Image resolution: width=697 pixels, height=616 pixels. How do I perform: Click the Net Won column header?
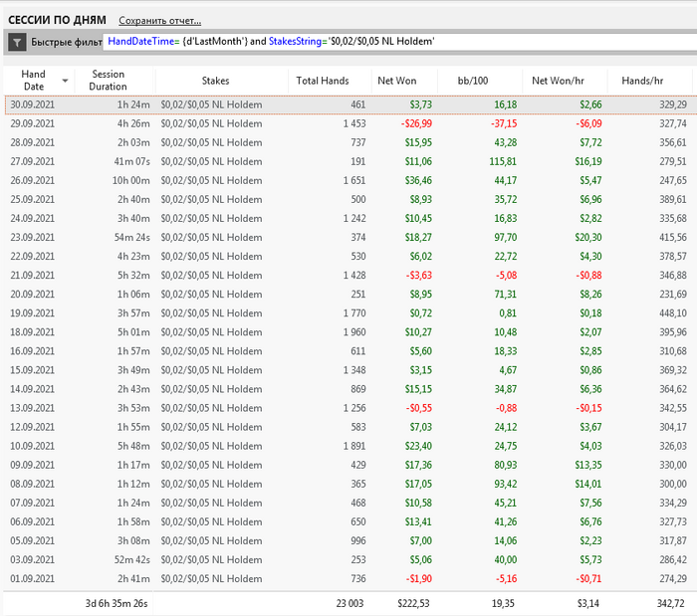point(398,80)
